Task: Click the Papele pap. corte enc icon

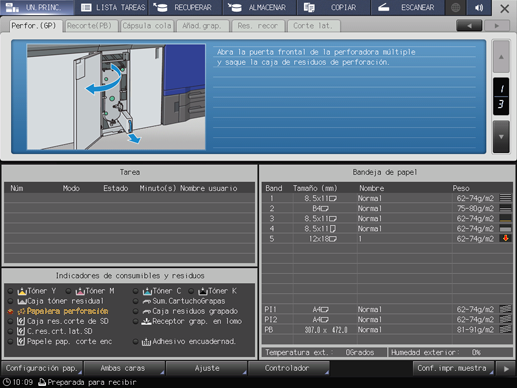Action: [x=21, y=341]
